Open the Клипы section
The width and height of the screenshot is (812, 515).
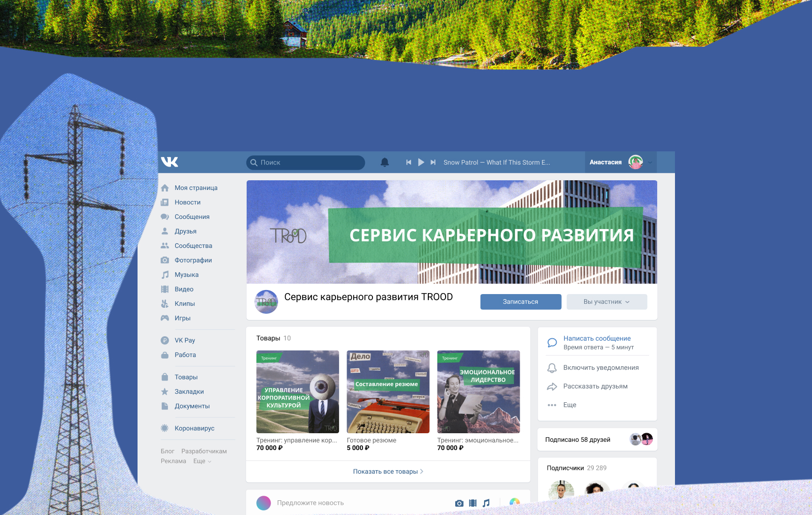[x=185, y=303]
